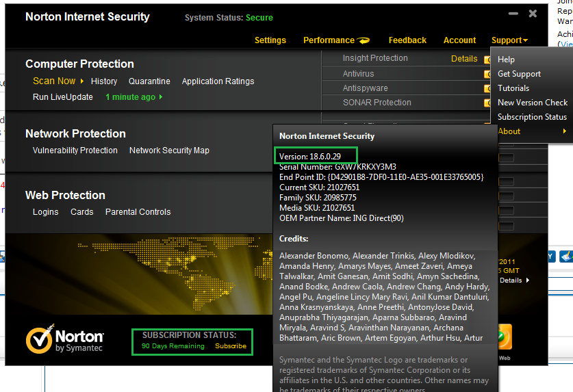The width and height of the screenshot is (573, 392).
Task: Click the 1 minute ago link
Action: [131, 97]
